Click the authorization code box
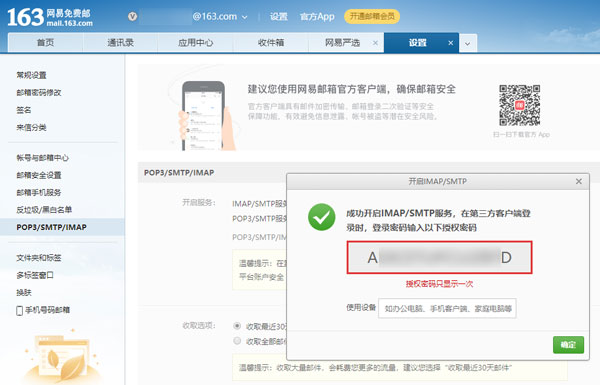This screenshot has height=385, width=600. [x=439, y=257]
